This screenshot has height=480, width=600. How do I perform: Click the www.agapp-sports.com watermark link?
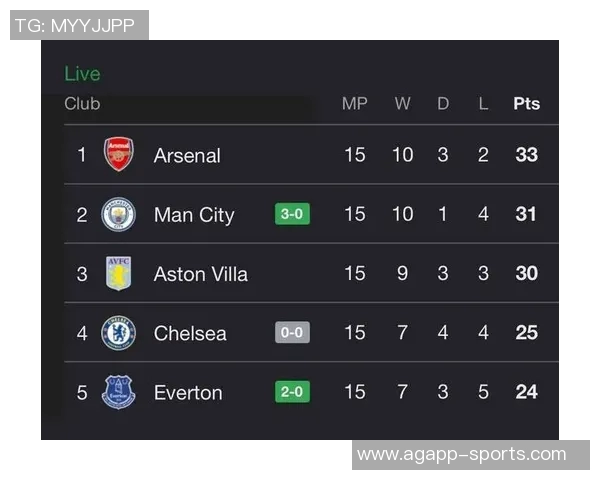pyautogui.click(x=461, y=455)
